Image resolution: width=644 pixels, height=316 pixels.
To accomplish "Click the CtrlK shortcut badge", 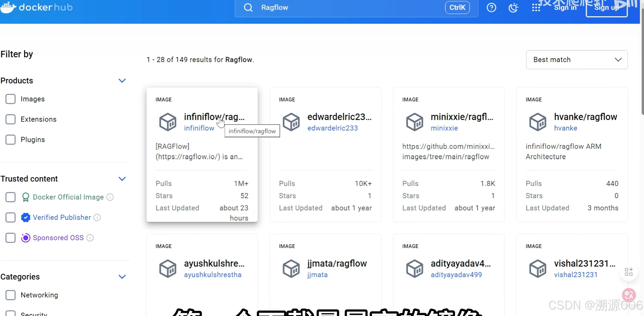I will point(457,7).
